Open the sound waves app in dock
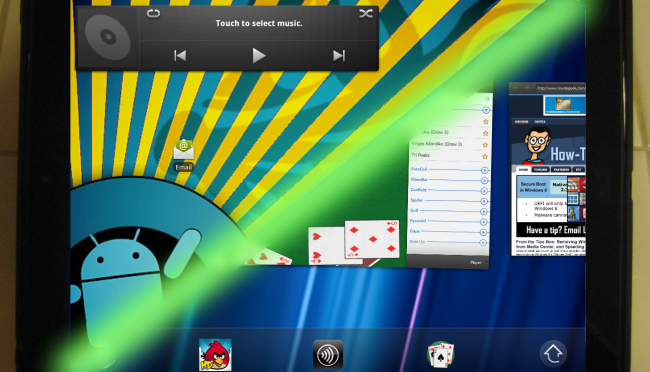Viewport: 650px width, 372px height. 327,355
